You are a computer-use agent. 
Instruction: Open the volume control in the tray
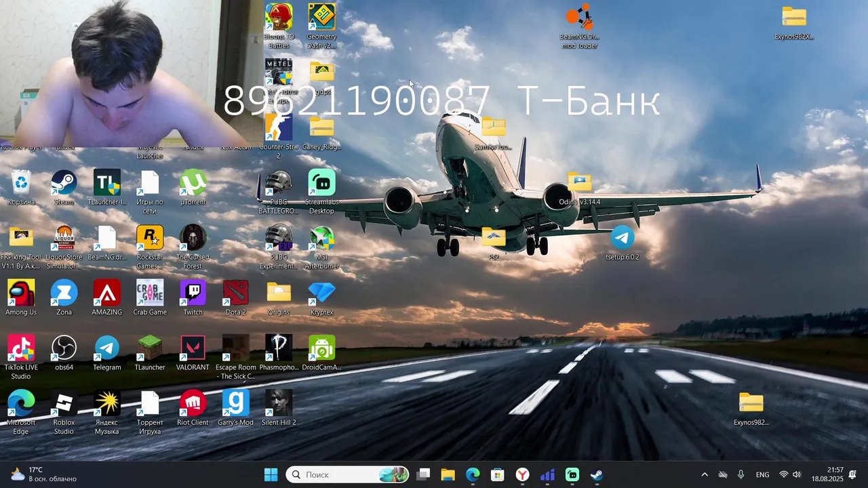pos(797,475)
